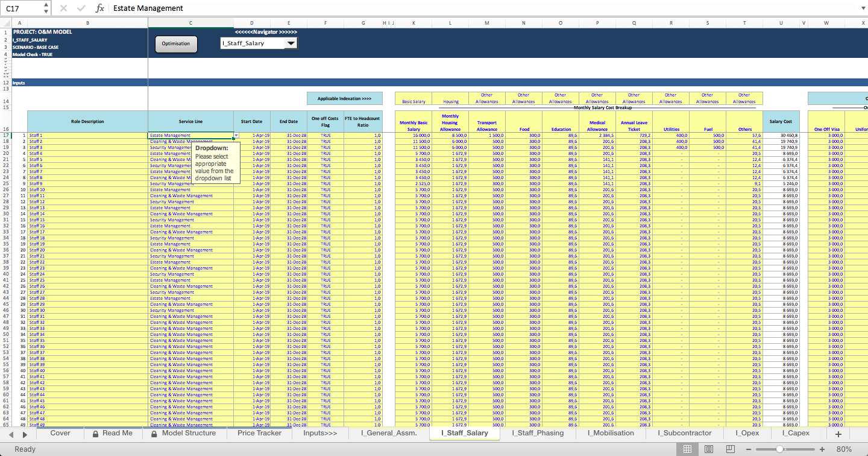Select the I_Capex sheet tab
The height and width of the screenshot is (456, 868).
[796, 433]
